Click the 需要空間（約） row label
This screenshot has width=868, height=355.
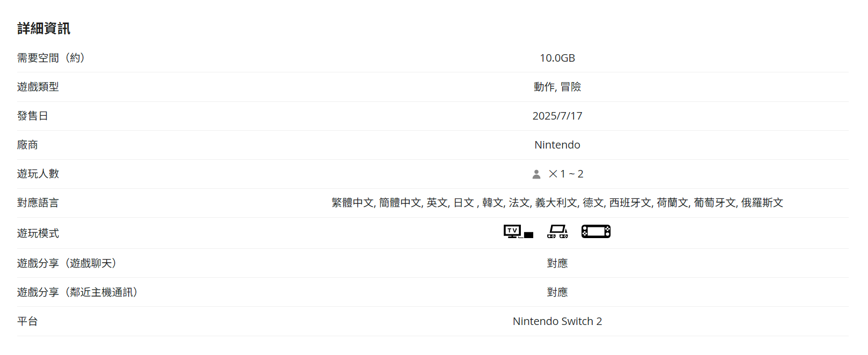51,58
